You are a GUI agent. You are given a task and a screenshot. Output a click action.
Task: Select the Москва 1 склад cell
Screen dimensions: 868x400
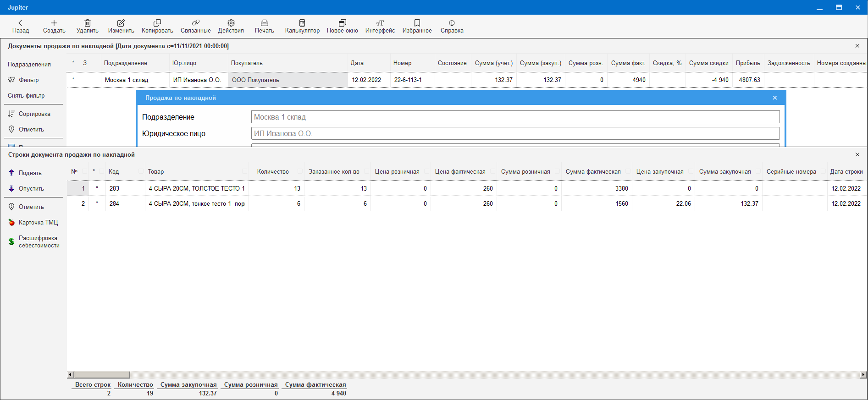(135, 80)
